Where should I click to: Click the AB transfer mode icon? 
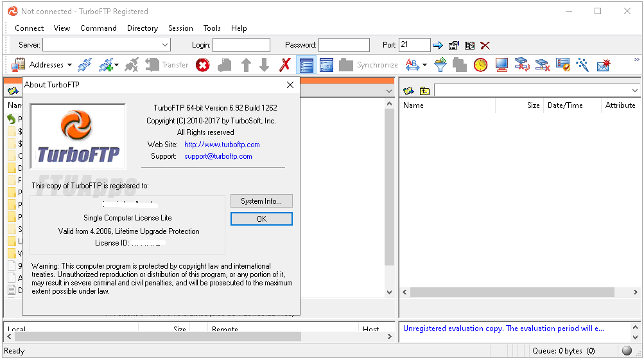click(x=412, y=65)
